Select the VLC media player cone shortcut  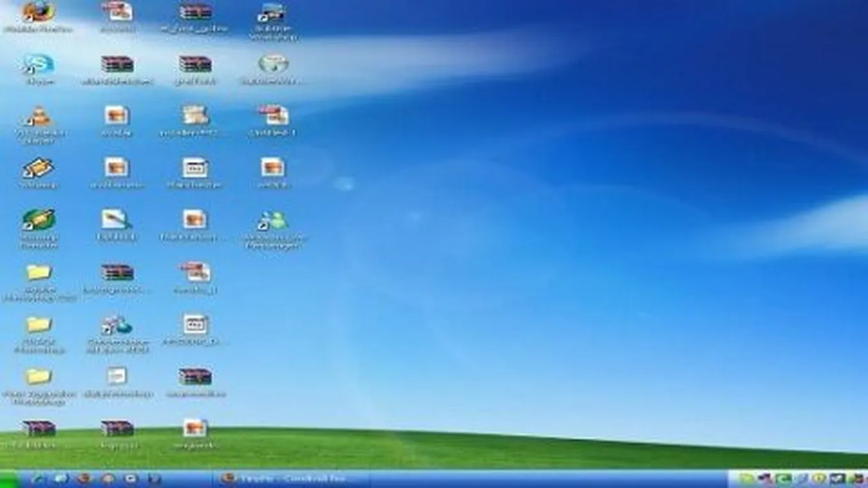(x=38, y=117)
